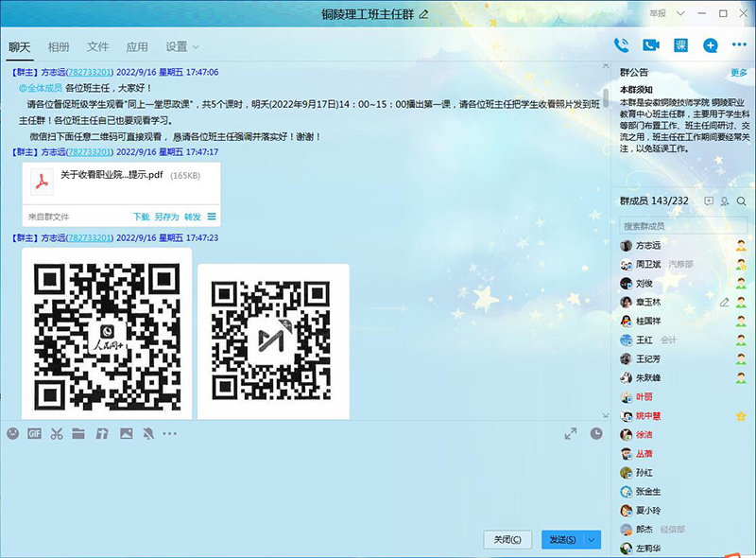The image size is (756, 558).
Task: Click the star icon next to 姚中慧
Action: (x=741, y=416)
